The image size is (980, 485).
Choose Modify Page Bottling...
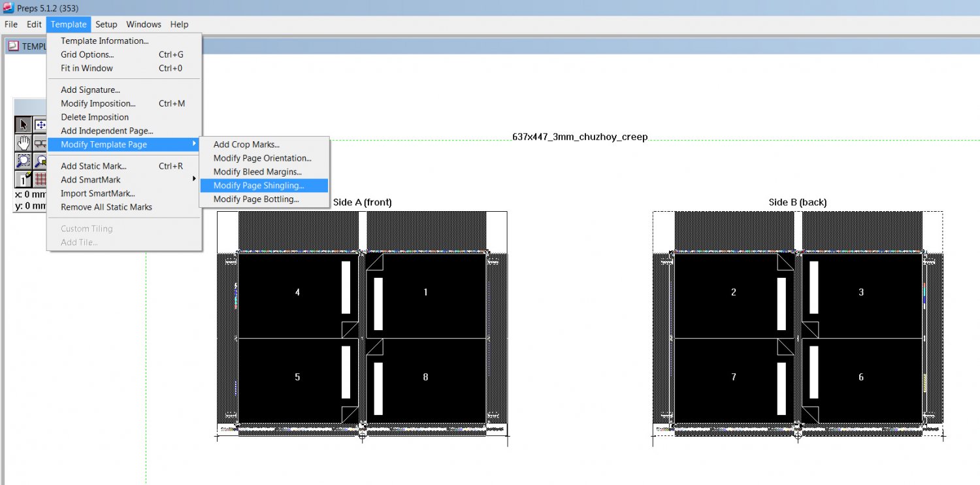[x=264, y=199]
